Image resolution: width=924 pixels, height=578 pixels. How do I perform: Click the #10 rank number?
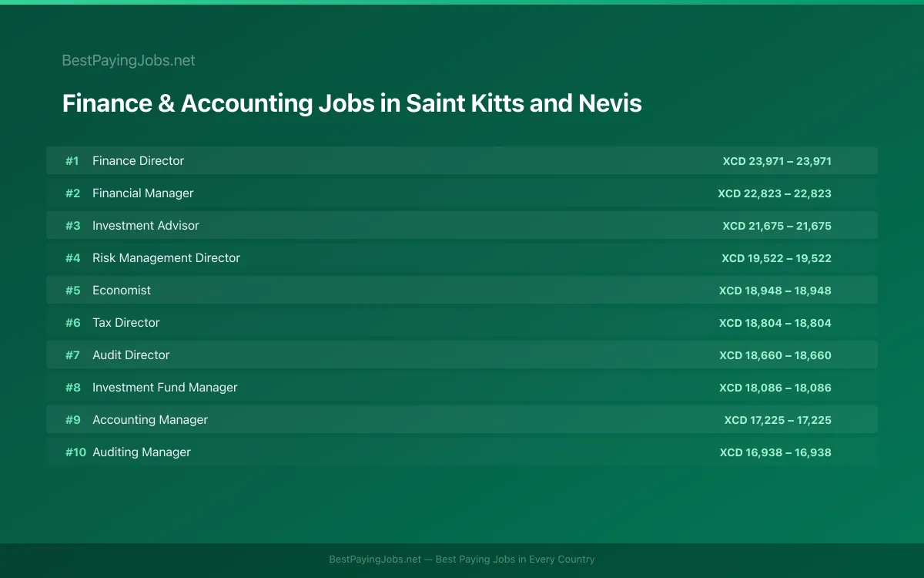point(75,452)
